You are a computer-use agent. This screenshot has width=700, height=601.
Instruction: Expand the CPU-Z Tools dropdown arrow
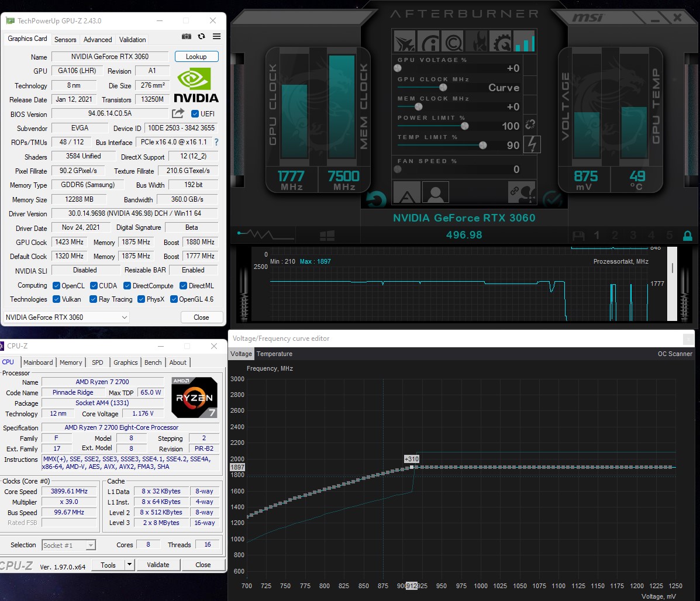point(129,565)
